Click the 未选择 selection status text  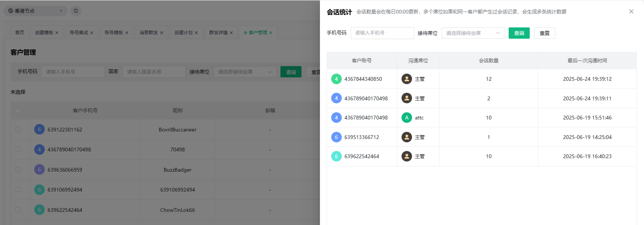click(18, 92)
